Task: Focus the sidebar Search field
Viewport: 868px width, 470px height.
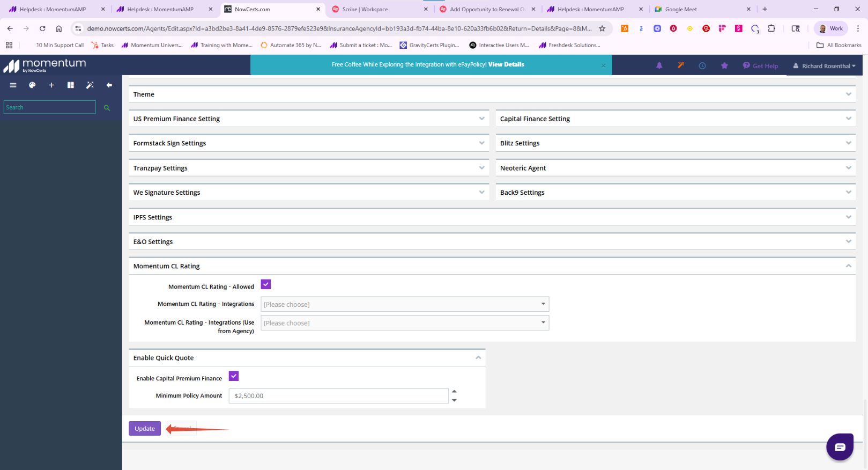Action: [50, 107]
